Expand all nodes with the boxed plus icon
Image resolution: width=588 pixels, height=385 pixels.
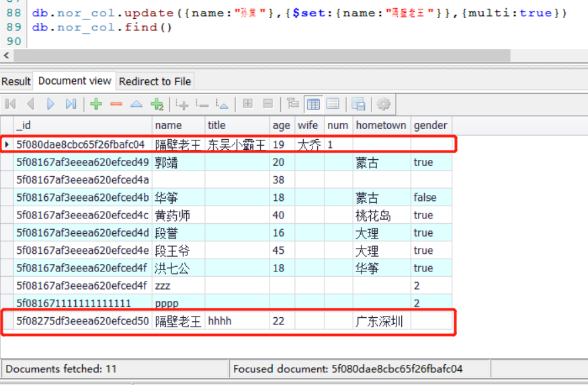pos(247,103)
